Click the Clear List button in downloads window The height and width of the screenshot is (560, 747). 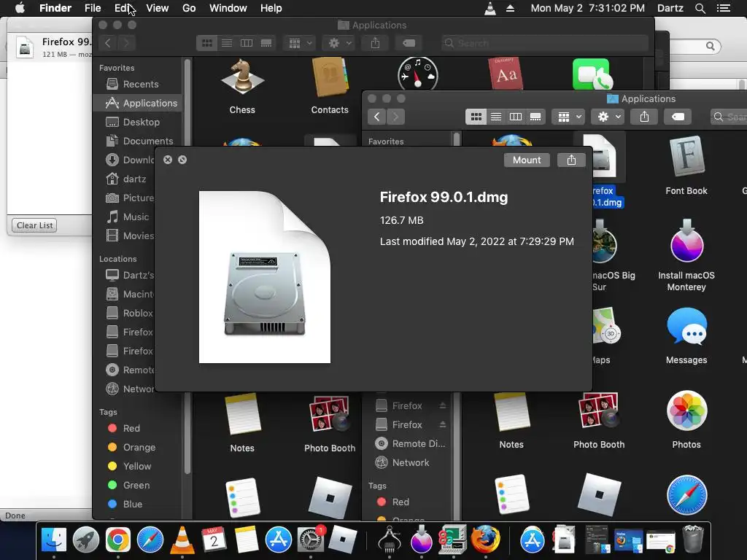coord(34,225)
